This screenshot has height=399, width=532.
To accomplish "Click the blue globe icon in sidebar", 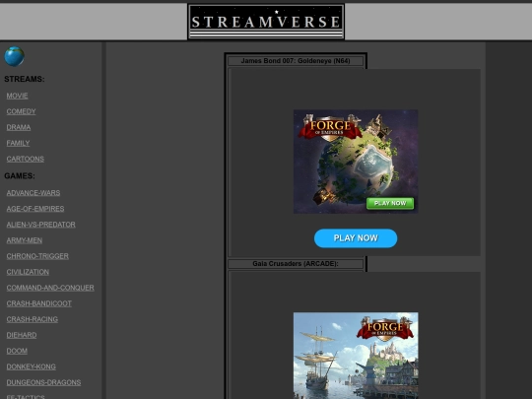I will click(x=14, y=56).
